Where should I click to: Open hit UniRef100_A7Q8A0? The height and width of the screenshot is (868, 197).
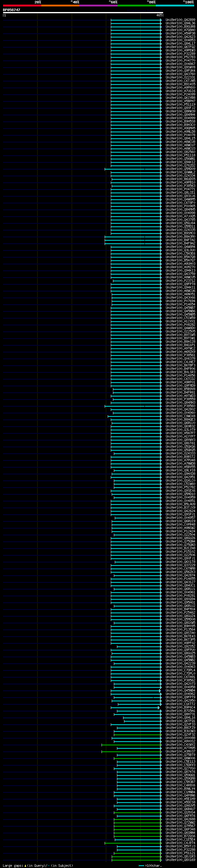[x=180, y=30]
